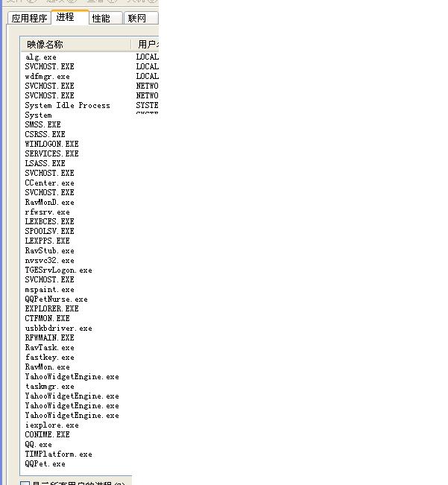This screenshot has height=485, width=448.
Task: Click the System Idle Process row
Action: (67, 106)
